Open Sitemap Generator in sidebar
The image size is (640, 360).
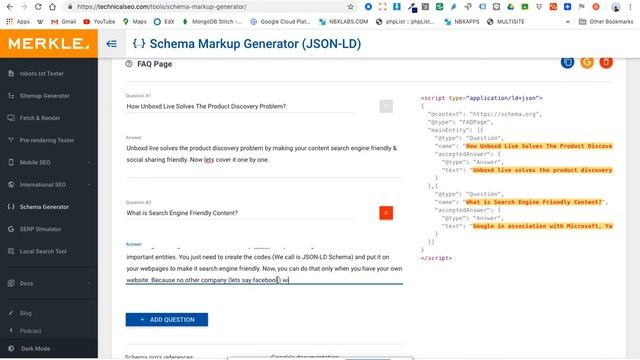click(x=44, y=96)
